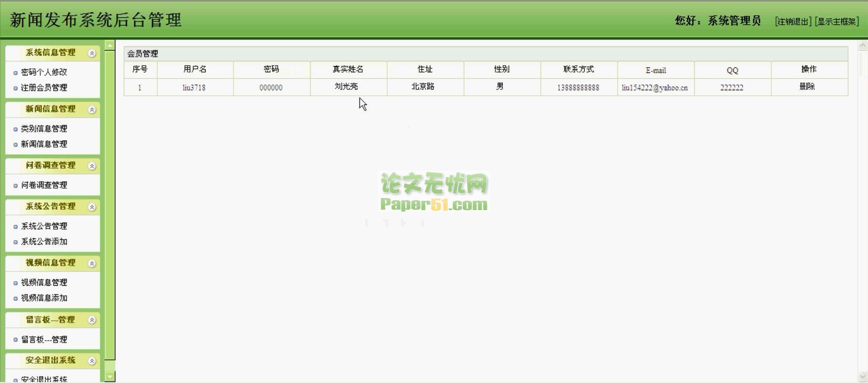Select the username cell liu3718

194,88
